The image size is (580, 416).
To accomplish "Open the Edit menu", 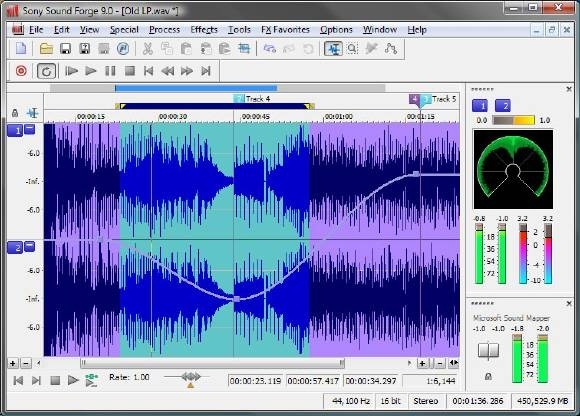I will click(61, 30).
